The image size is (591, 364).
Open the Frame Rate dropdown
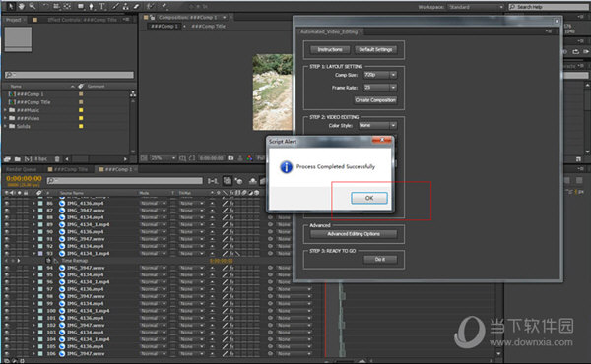click(380, 88)
